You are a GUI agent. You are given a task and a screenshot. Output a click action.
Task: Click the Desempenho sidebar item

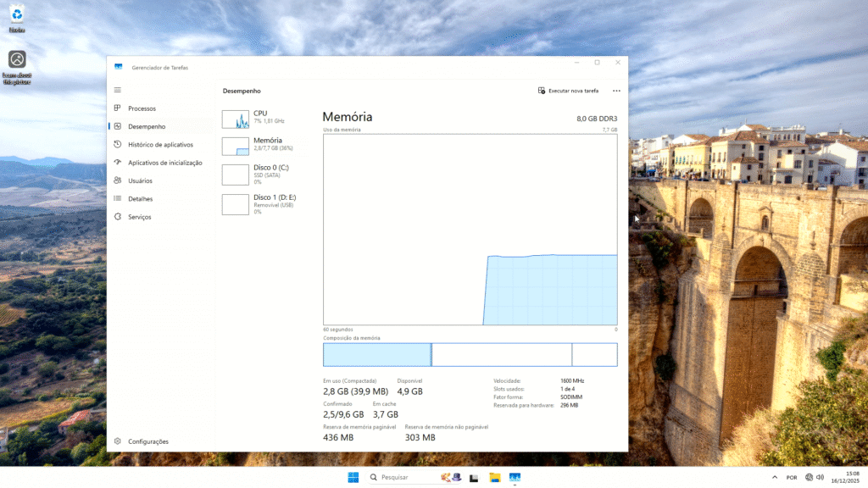coord(147,126)
